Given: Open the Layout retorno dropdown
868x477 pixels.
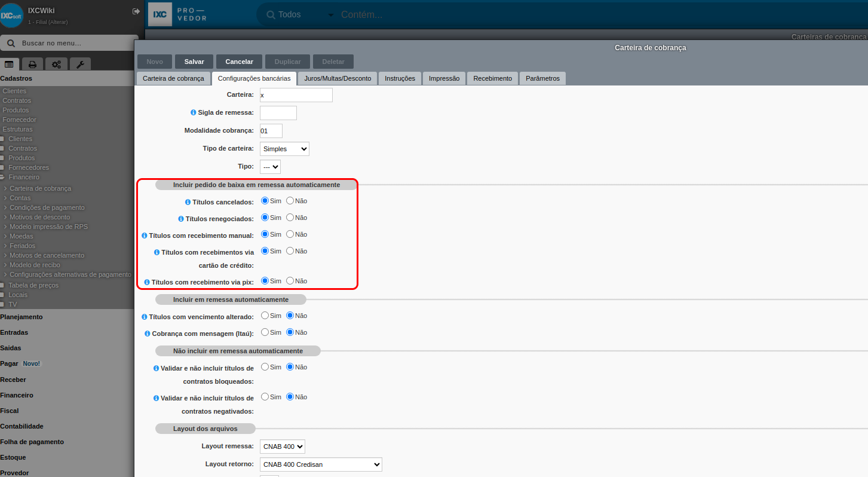Looking at the screenshot, I should pos(321,464).
